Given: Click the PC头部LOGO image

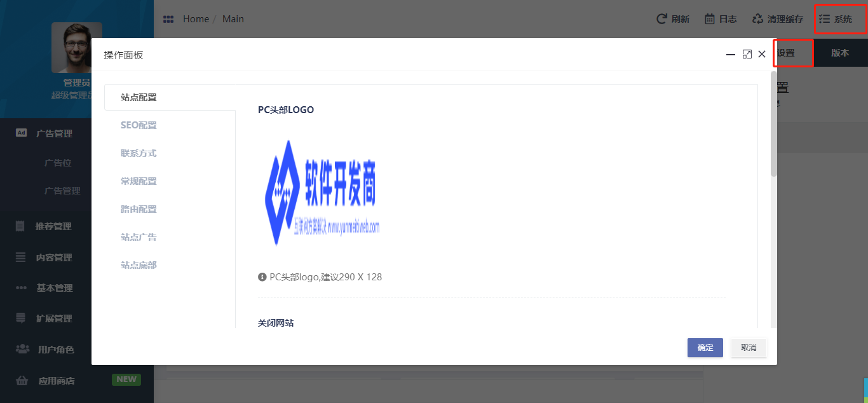Looking at the screenshot, I should click(322, 193).
